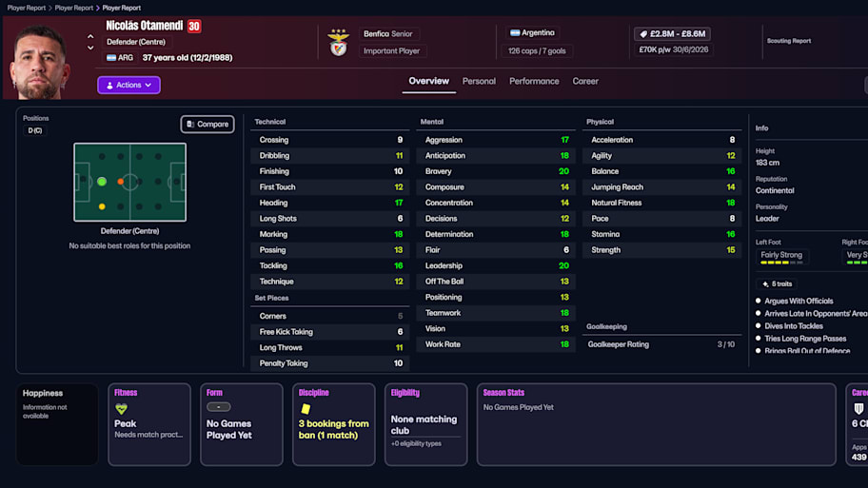Click the Tries Long Range Passes trait
This screenshot has width=868, height=488.
click(x=805, y=339)
